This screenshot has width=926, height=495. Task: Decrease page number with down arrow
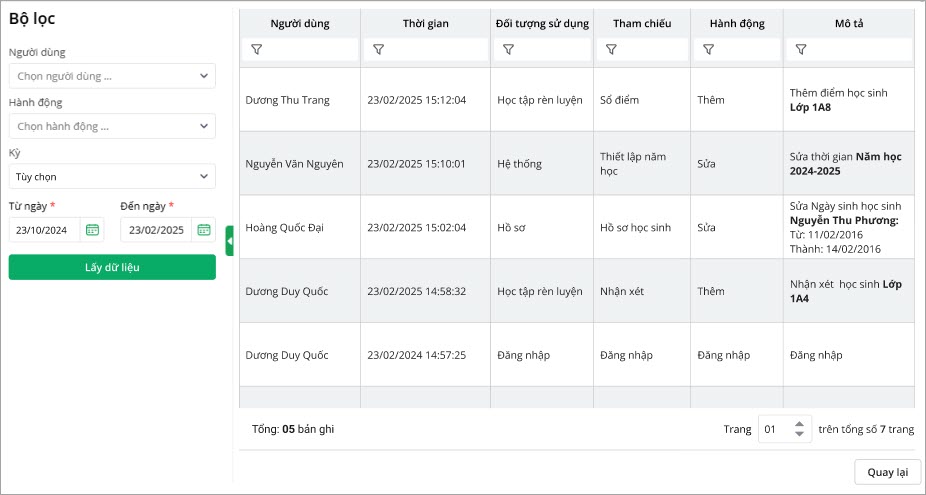798,434
